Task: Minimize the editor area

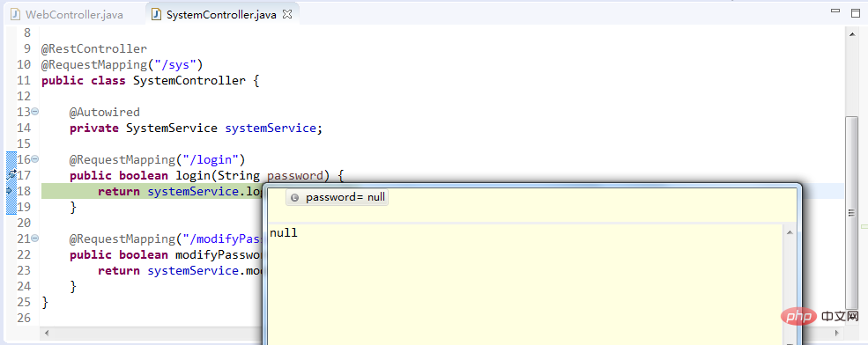Action: (835, 11)
